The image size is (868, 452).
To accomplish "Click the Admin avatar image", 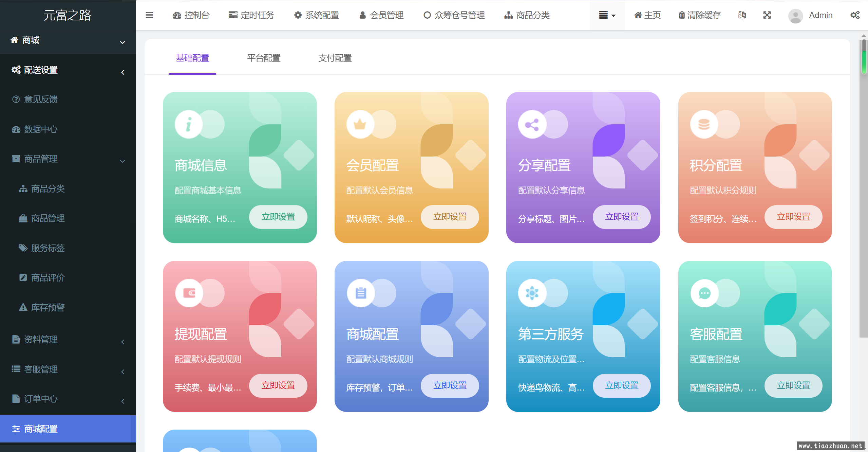I will (x=795, y=16).
